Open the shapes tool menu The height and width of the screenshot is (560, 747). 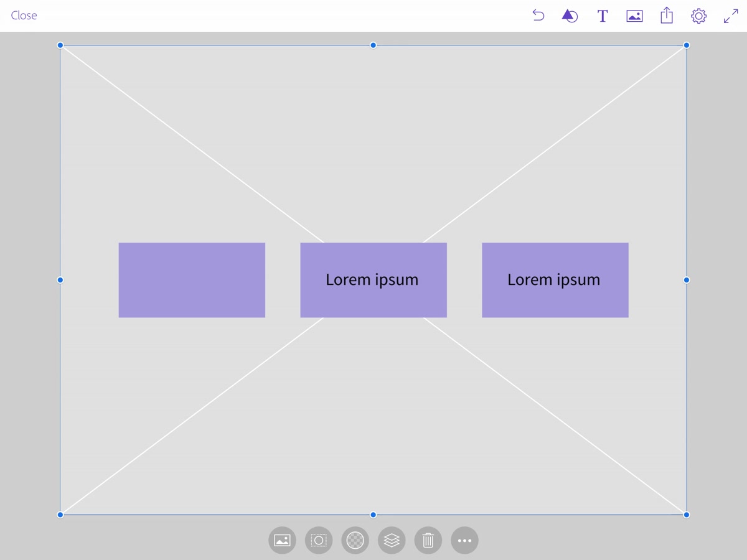tap(570, 16)
